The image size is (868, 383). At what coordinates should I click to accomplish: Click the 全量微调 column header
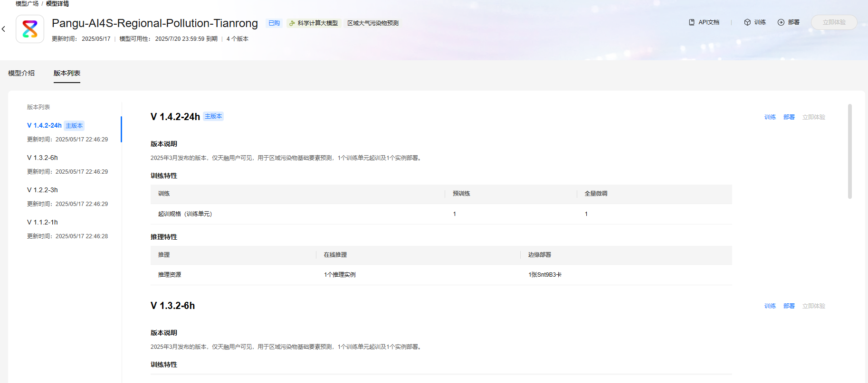pyautogui.click(x=596, y=194)
